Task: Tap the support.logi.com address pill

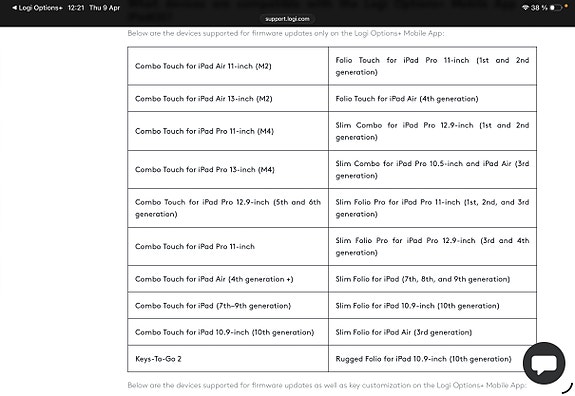Action: (x=287, y=19)
